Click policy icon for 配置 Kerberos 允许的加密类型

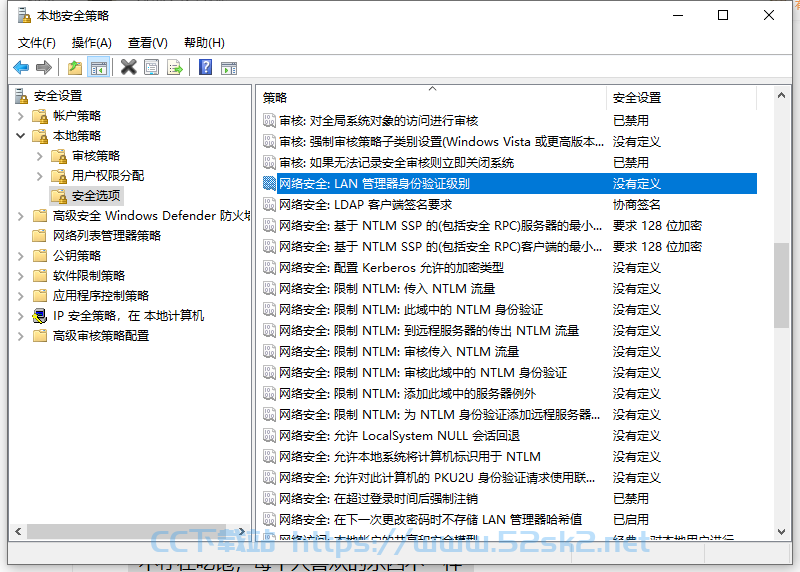[269, 267]
